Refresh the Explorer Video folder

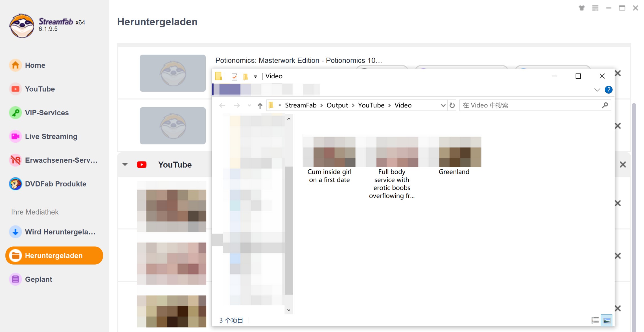coord(452,105)
